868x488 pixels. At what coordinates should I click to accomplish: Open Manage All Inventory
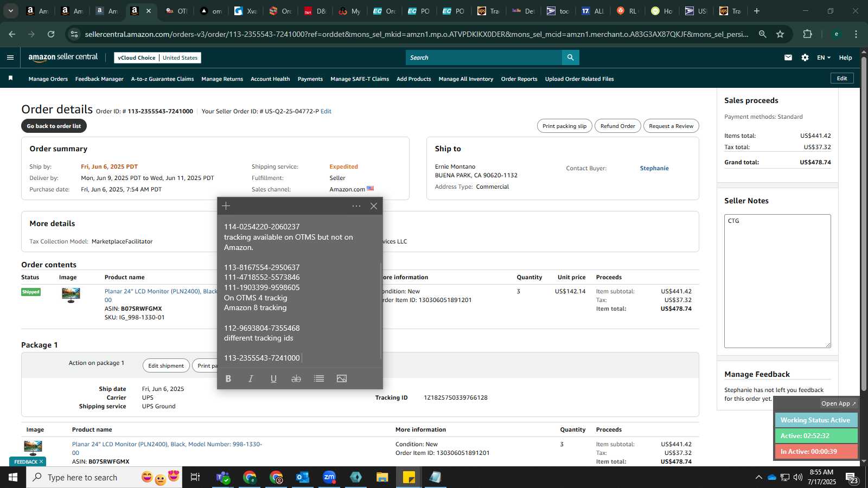pos(466,79)
